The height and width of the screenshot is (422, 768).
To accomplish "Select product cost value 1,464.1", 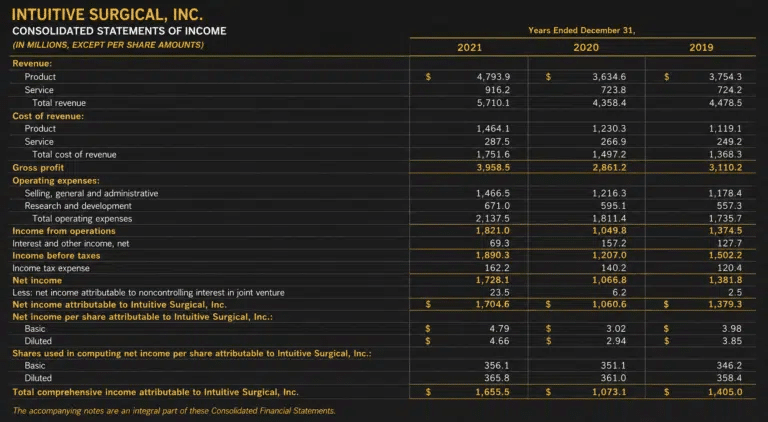I will point(493,129).
